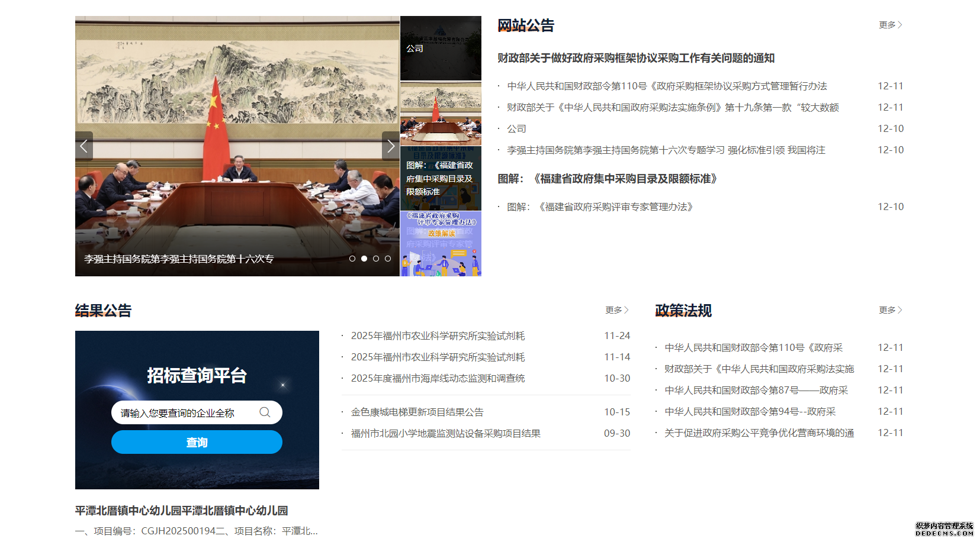Select the third carousel indicator dot

(376, 259)
